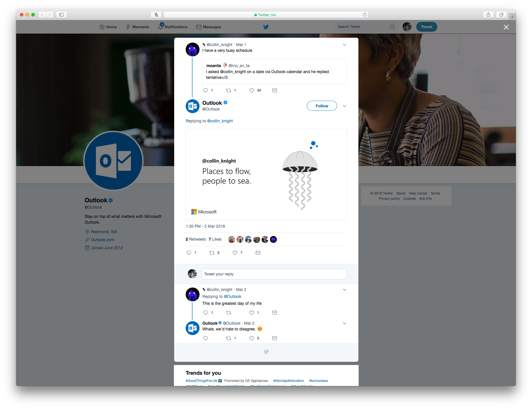View the 7 Likes list

tap(215, 239)
